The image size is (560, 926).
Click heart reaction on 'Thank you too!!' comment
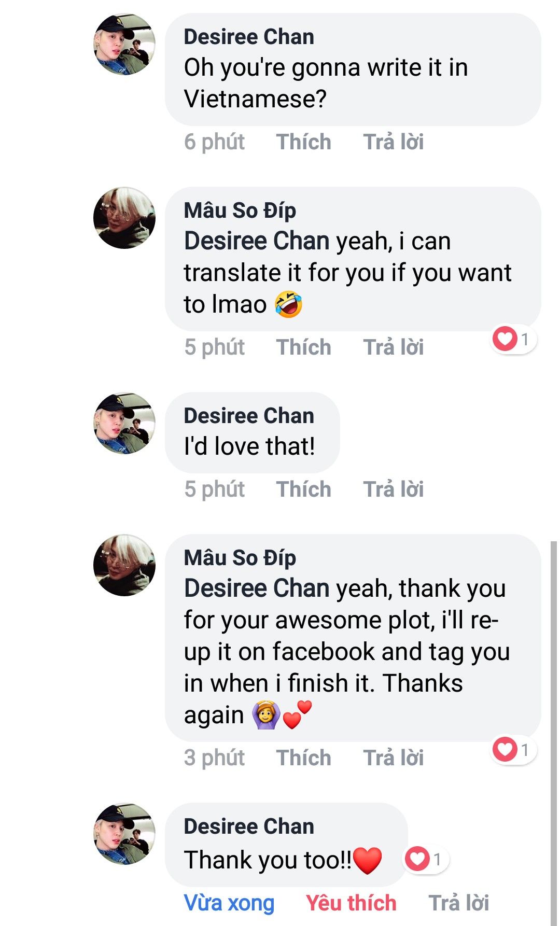[x=426, y=859]
